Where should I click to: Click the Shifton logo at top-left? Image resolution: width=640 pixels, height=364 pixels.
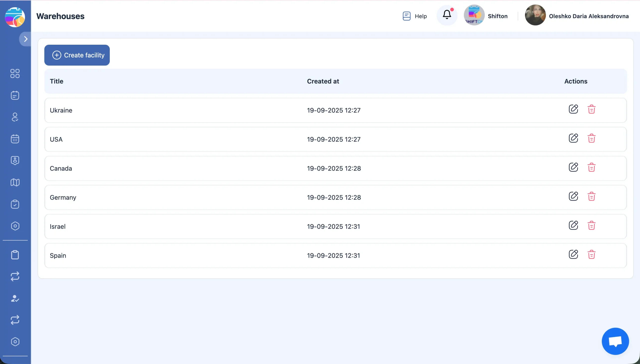[x=15, y=17]
